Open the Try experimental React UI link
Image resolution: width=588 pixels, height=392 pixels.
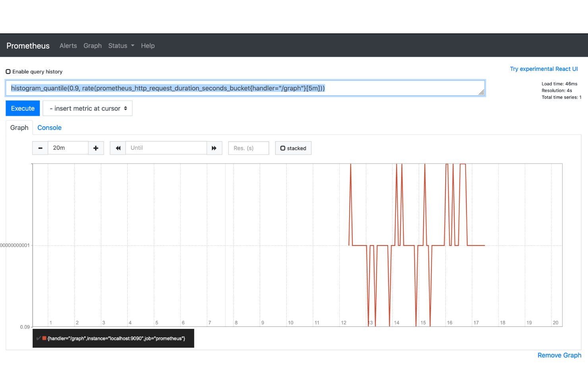click(544, 69)
